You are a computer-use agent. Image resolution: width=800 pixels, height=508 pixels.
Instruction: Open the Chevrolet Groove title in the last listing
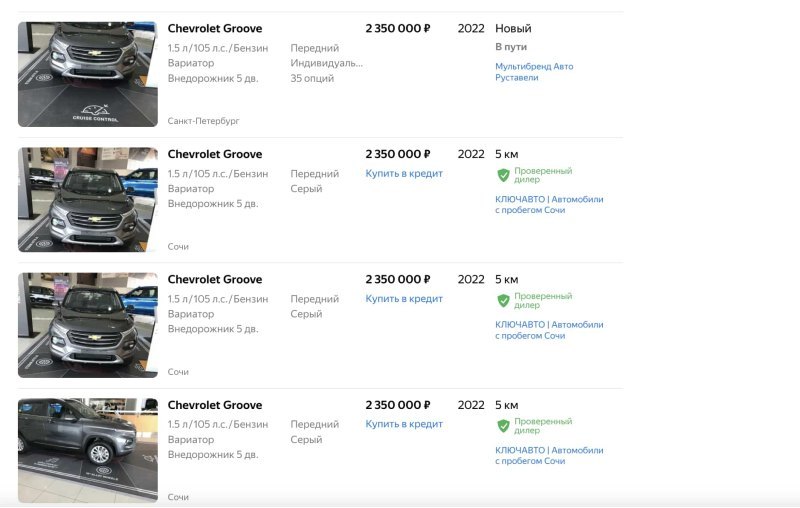215,405
